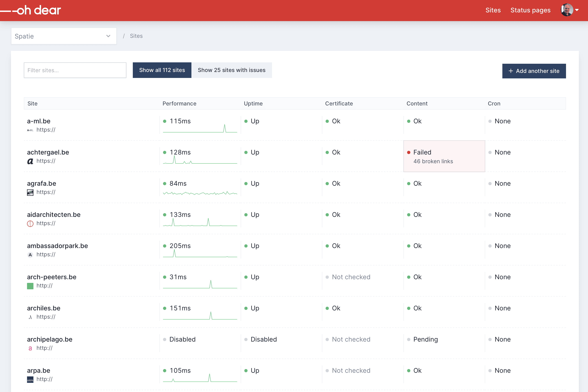Click Add another site button
This screenshot has height=392, width=588.
pyautogui.click(x=534, y=71)
